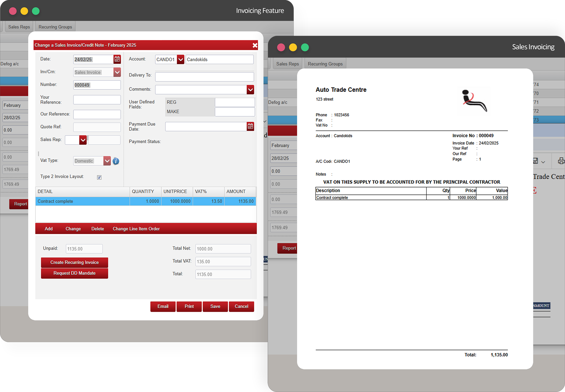Expand the Account code CANDO1 dropdown
This screenshot has height=392, width=565.
(x=181, y=59)
